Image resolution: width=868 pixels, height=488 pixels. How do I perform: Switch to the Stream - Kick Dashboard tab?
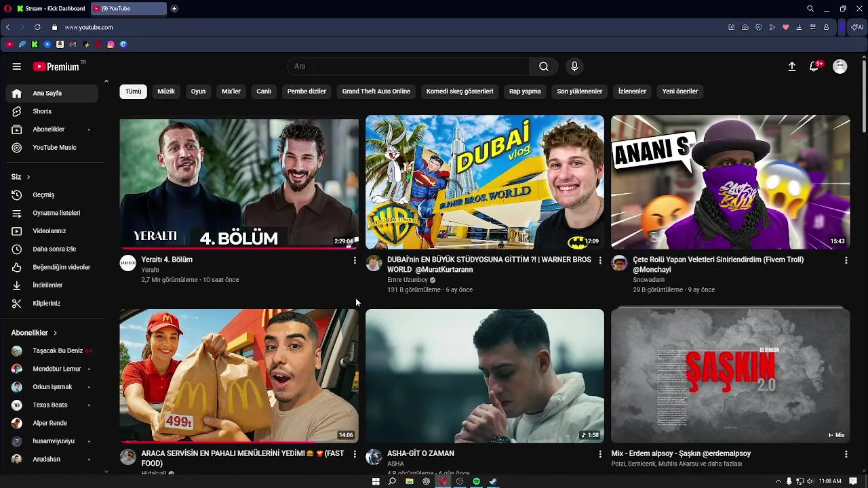tap(51, 9)
